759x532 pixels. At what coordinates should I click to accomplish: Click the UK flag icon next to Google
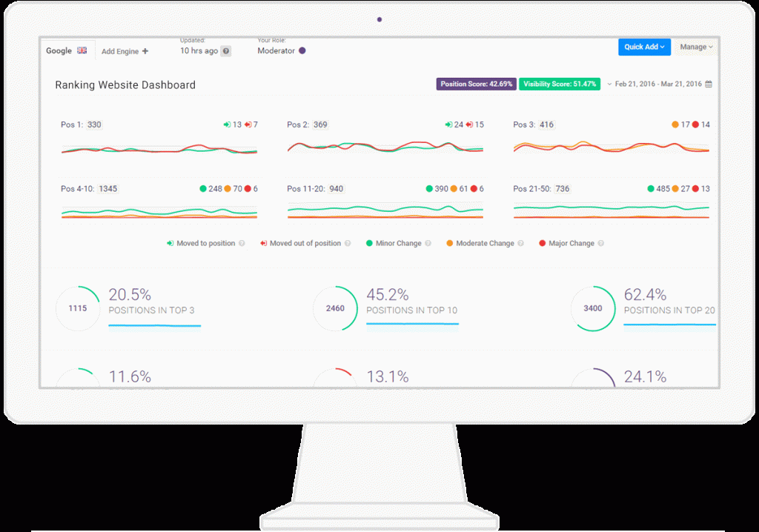click(82, 50)
